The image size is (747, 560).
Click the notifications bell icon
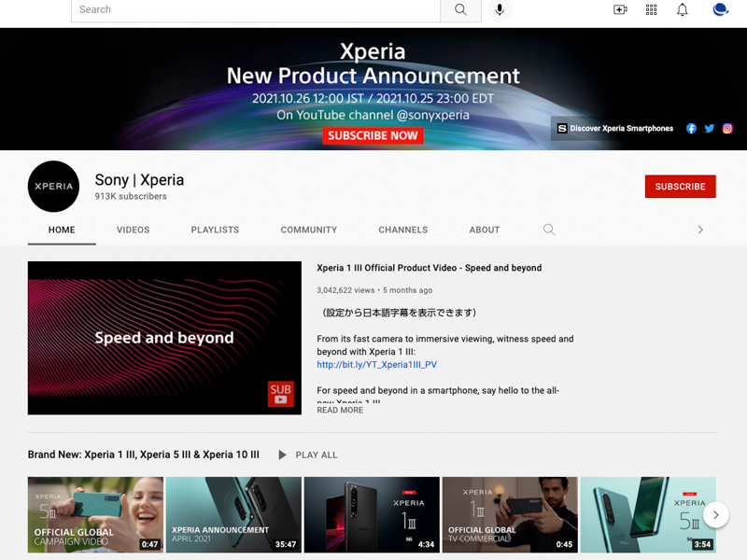[682, 9]
